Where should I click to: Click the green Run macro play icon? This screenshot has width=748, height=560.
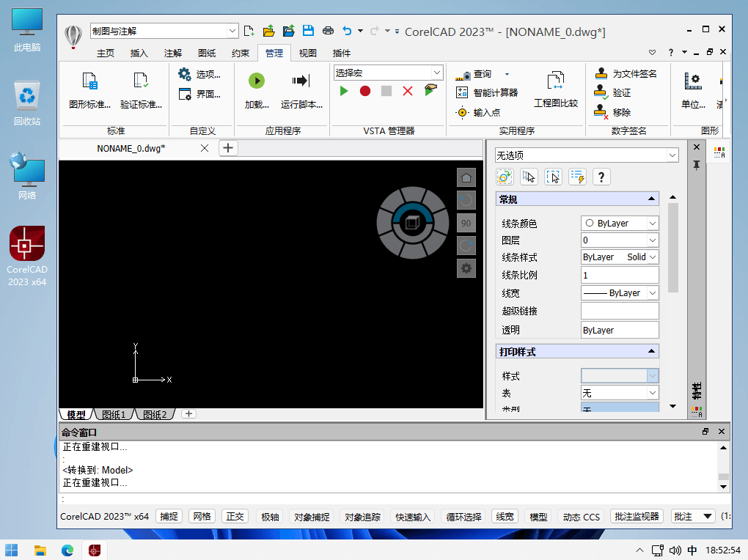point(344,91)
